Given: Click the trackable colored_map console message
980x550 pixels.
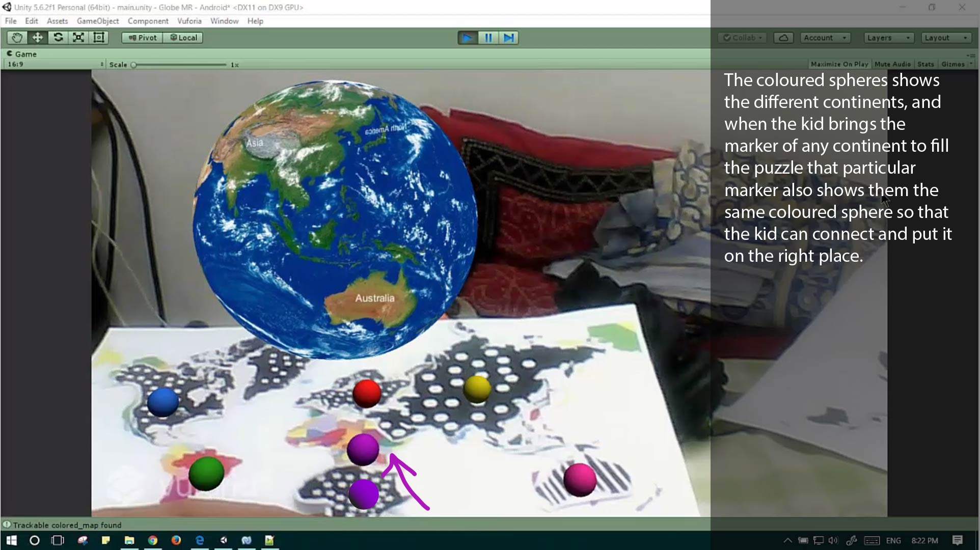Looking at the screenshot, I should 66,525.
